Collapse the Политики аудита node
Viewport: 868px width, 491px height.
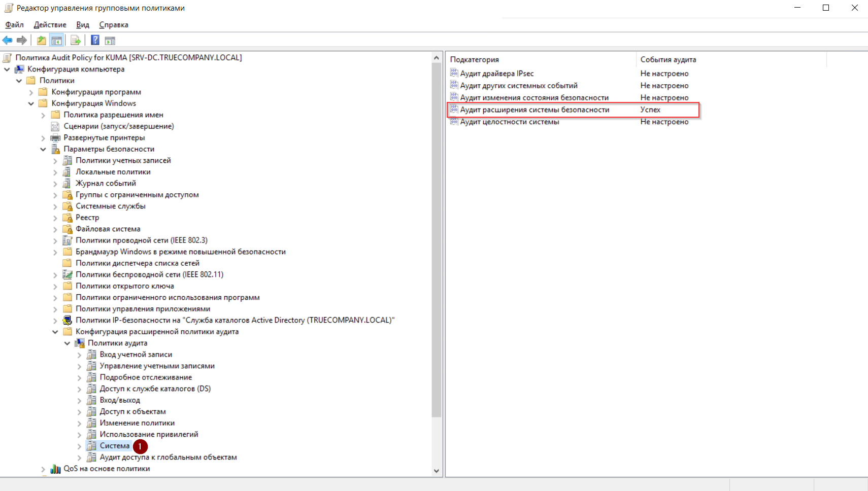(x=67, y=343)
